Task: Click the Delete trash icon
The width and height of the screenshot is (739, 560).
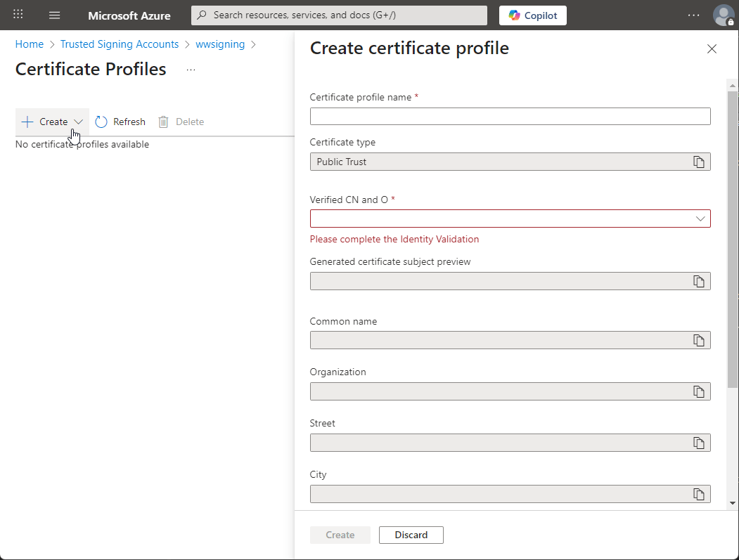Action: (165, 121)
